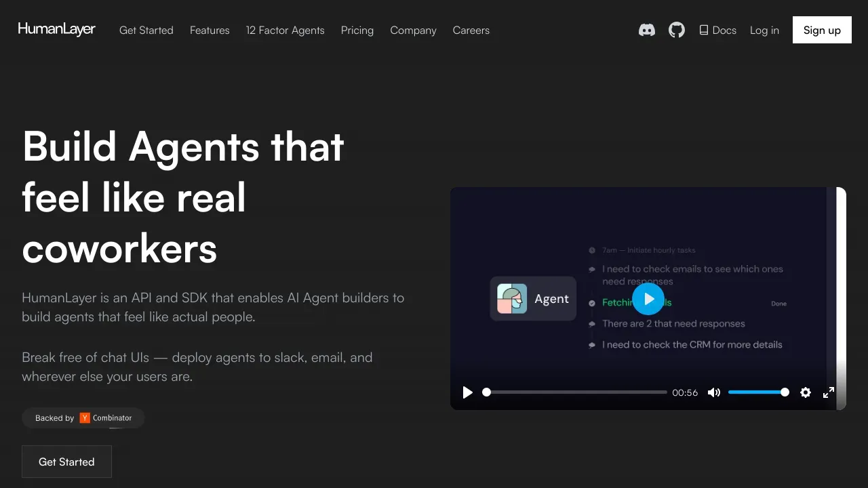Click the Backed by Y Combinator badge
The image size is (868, 488).
83,418
